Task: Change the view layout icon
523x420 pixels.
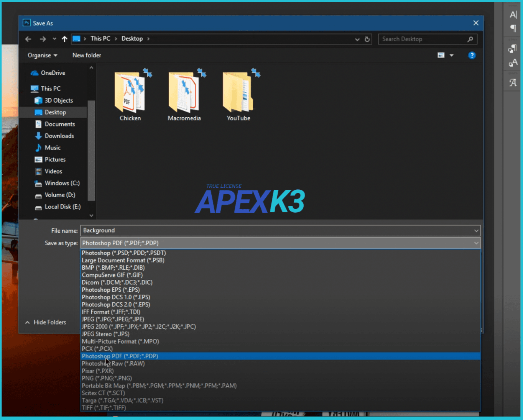Action: 441,55
